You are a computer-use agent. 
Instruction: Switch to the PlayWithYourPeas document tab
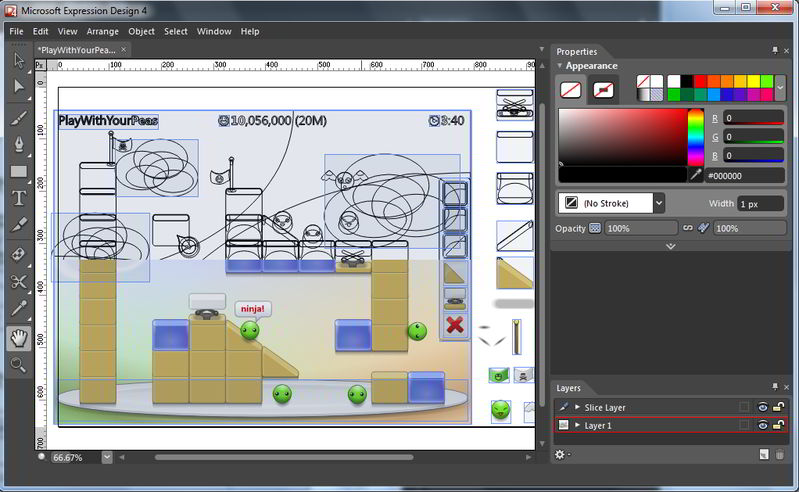pyautogui.click(x=76, y=49)
